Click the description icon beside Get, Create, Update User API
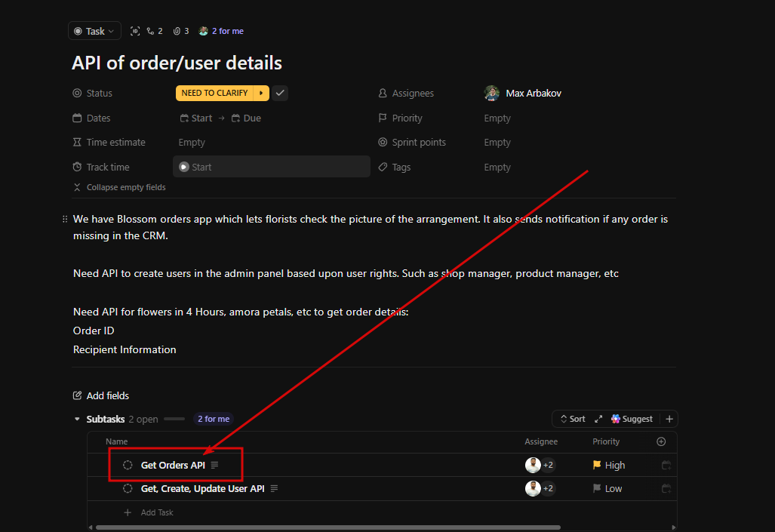This screenshot has width=775, height=532. (275, 488)
